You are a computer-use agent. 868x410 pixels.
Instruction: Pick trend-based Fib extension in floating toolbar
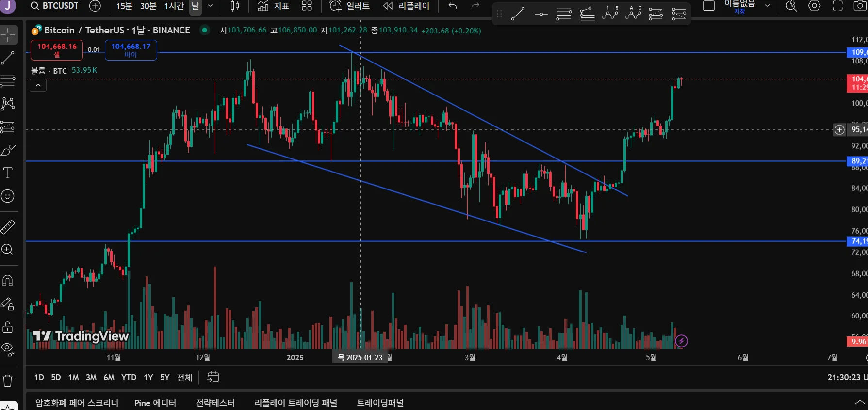coord(587,14)
